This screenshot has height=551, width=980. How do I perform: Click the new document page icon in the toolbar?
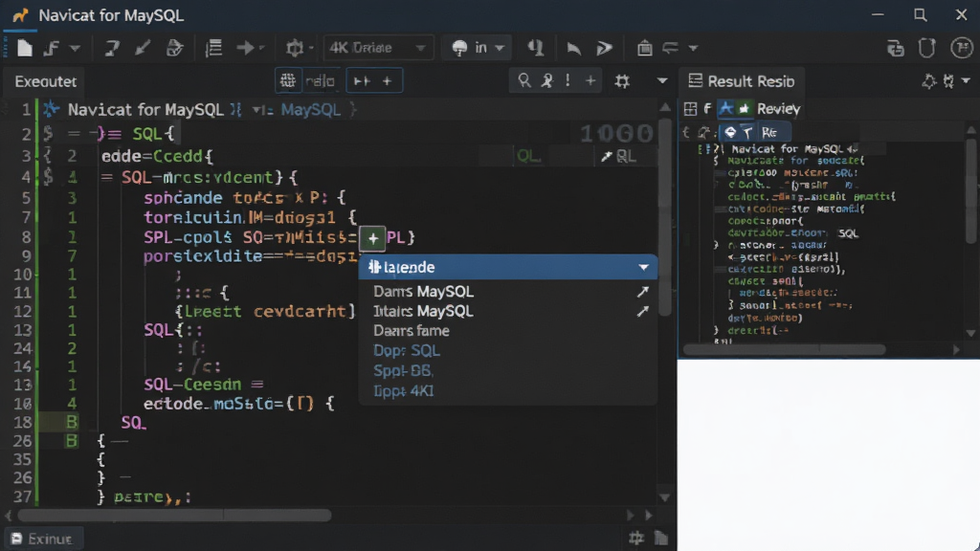tap(24, 48)
